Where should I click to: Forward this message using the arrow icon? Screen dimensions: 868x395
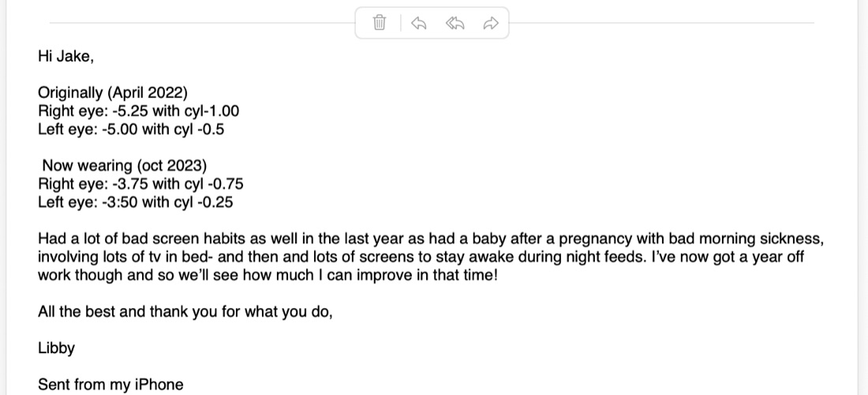coord(491,23)
